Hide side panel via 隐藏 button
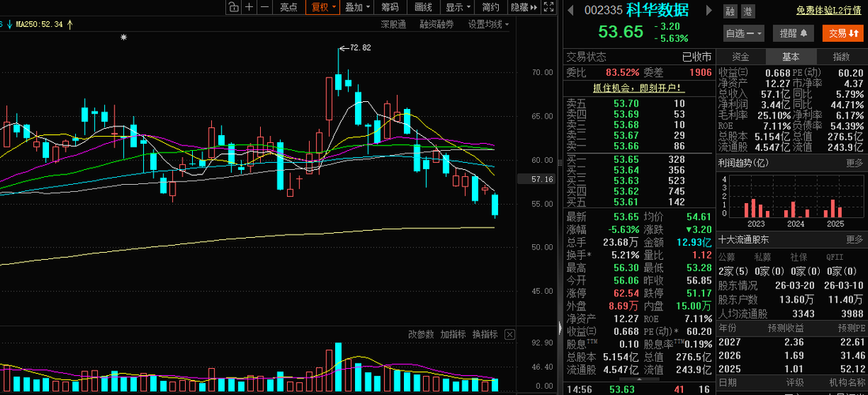The image size is (868, 395). point(523,7)
